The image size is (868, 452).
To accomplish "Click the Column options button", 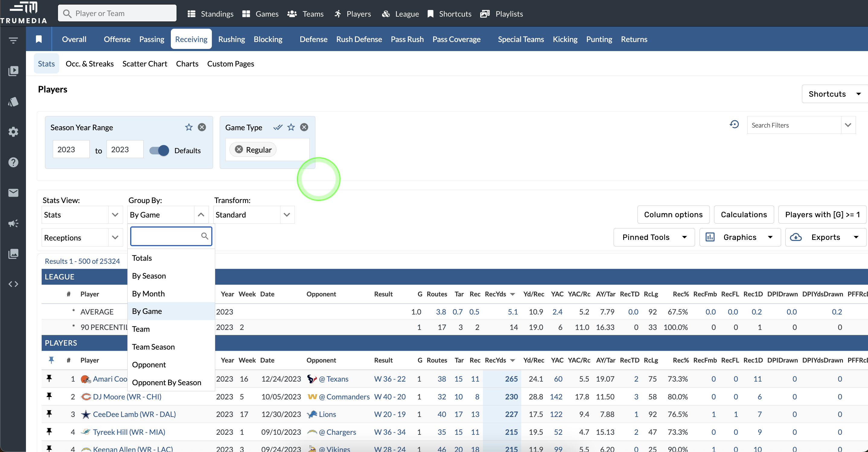I will point(673,215).
